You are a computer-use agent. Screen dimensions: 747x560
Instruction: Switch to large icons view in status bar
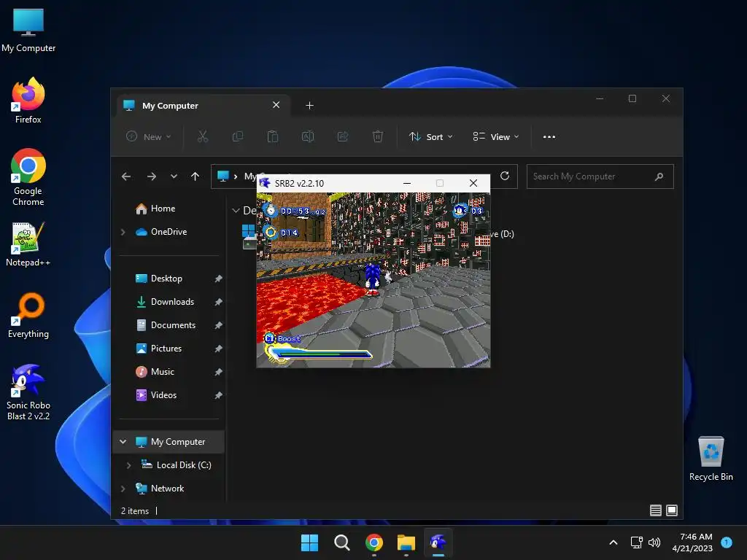pos(672,510)
